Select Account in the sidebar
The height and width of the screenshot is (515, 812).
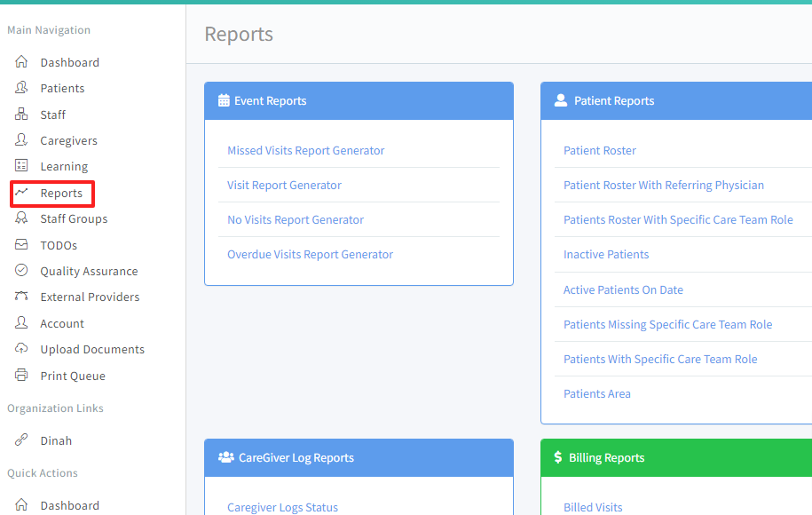(62, 323)
